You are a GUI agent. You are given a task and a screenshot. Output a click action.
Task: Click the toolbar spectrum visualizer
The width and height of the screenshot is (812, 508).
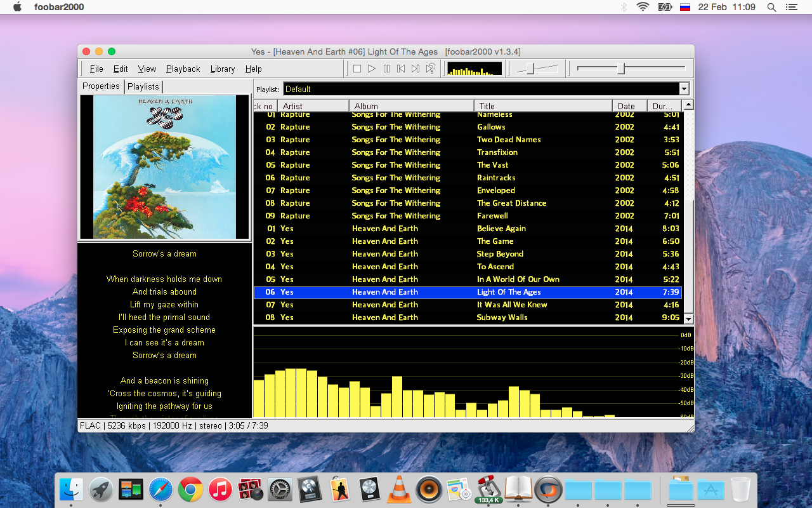475,69
